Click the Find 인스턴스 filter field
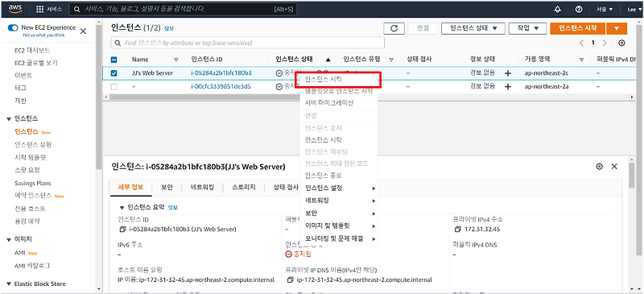The width and height of the screenshot is (644, 294). [x=248, y=43]
